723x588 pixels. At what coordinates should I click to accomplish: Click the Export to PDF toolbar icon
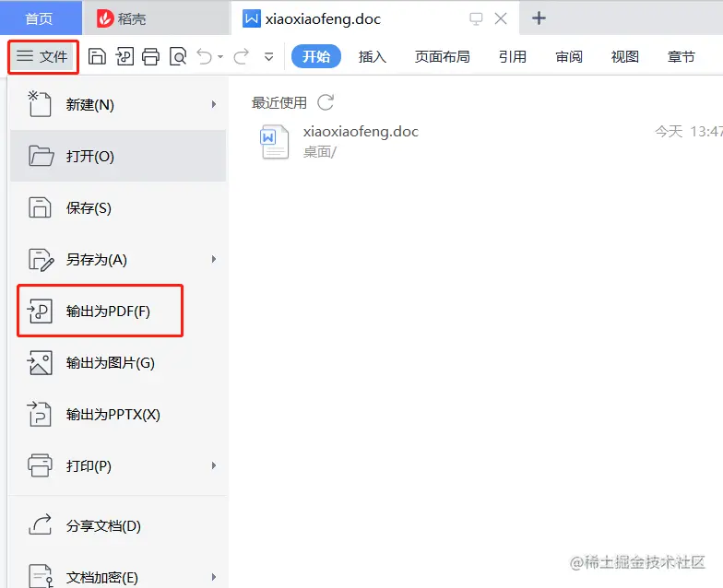124,57
